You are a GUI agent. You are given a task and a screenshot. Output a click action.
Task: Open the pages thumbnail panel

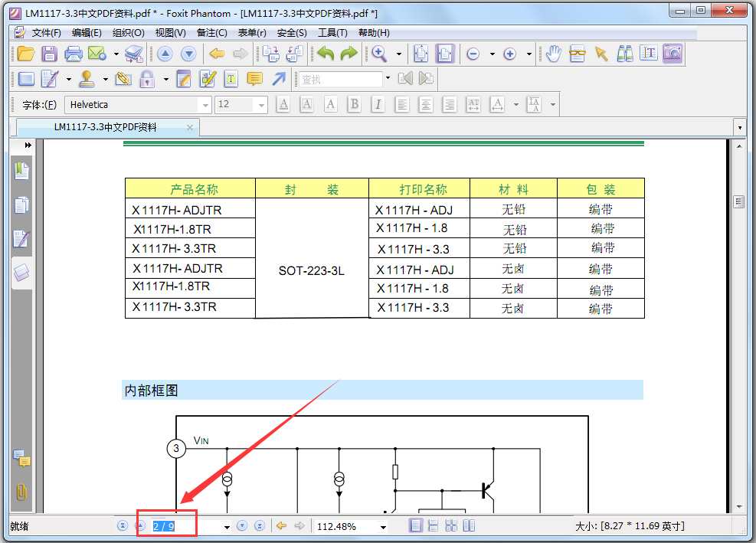pos(21,205)
